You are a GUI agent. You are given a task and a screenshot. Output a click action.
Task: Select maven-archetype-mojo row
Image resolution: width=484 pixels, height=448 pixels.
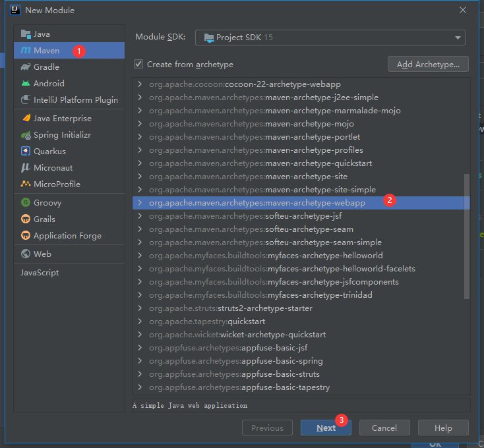301,124
